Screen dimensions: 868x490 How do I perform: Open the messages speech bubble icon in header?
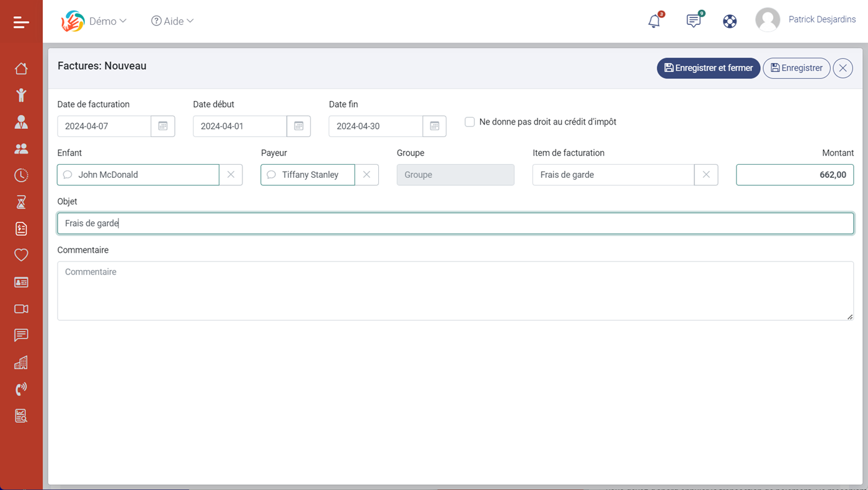694,21
